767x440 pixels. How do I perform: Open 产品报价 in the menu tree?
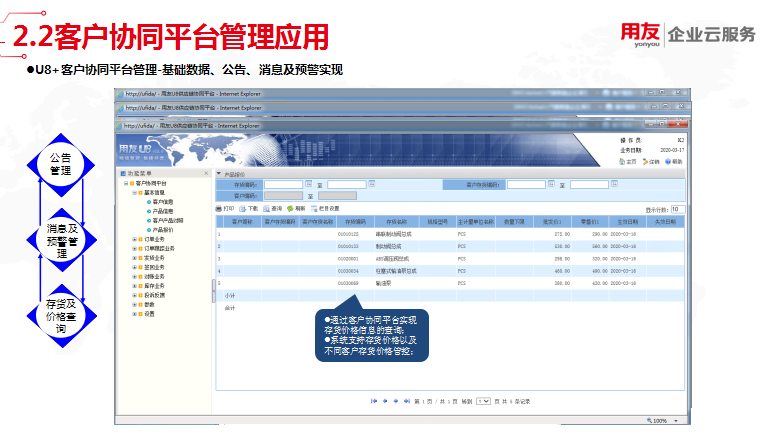[x=163, y=230]
